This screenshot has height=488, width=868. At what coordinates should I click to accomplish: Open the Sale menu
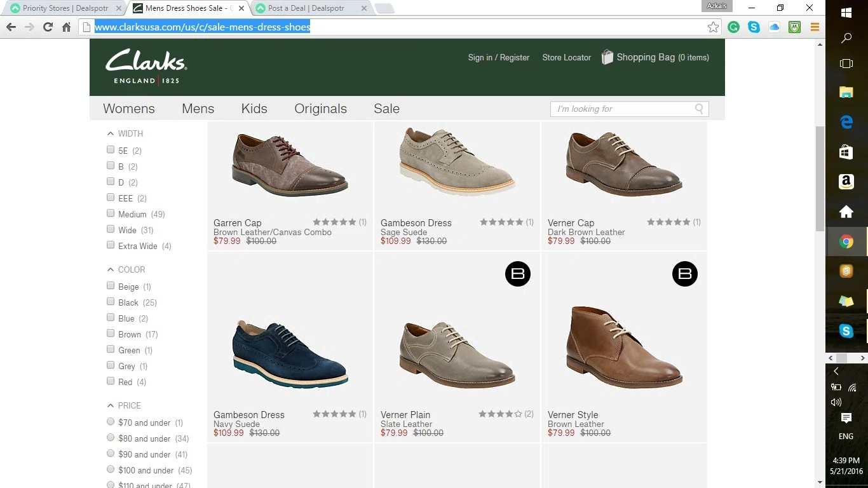pyautogui.click(x=387, y=109)
